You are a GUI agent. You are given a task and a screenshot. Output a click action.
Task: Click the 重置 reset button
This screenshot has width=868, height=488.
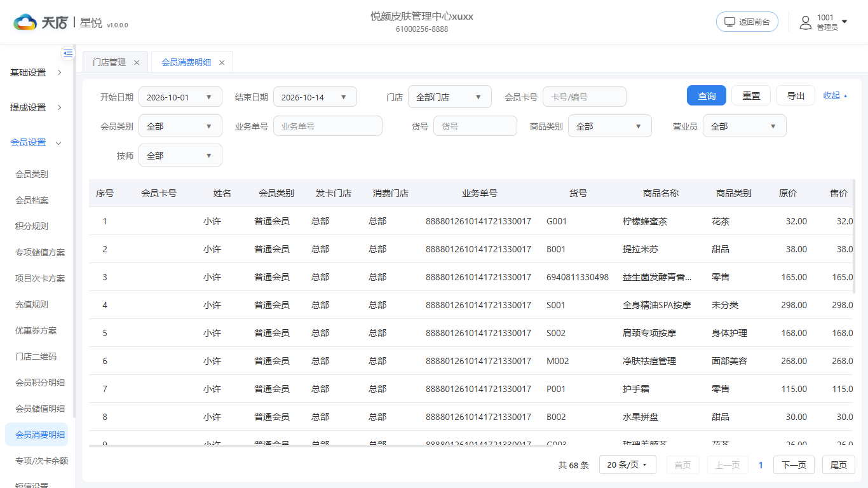(751, 96)
